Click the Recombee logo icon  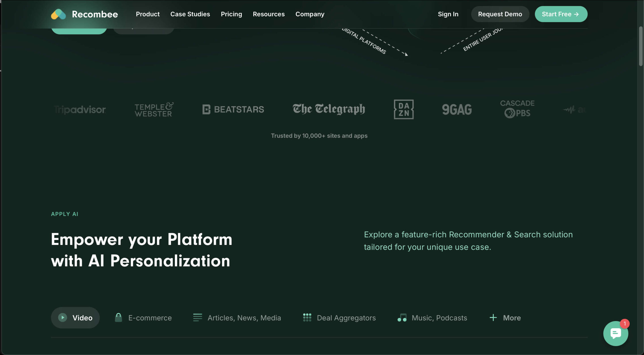tap(58, 14)
